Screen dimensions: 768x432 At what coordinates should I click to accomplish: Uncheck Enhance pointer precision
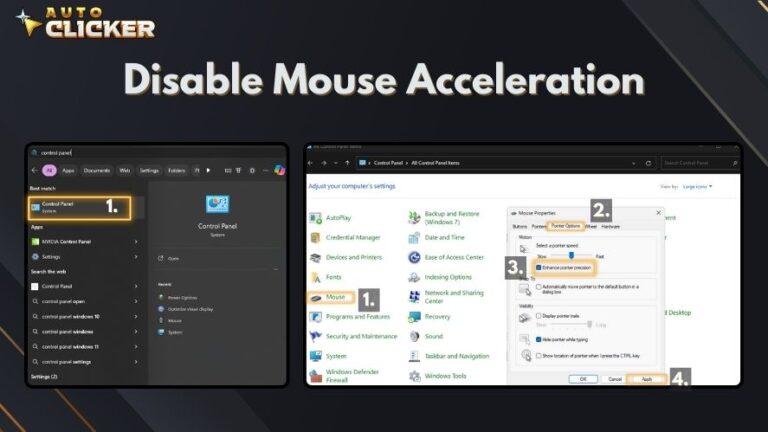pos(538,268)
